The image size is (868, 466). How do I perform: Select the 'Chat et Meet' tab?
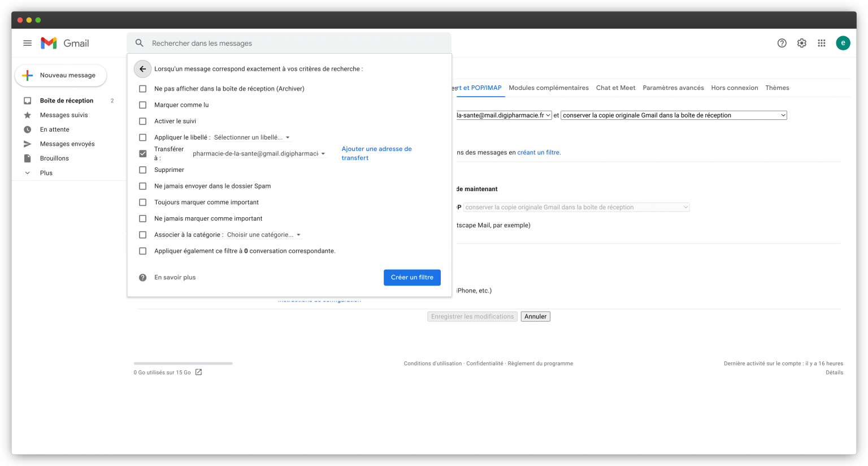tap(615, 88)
